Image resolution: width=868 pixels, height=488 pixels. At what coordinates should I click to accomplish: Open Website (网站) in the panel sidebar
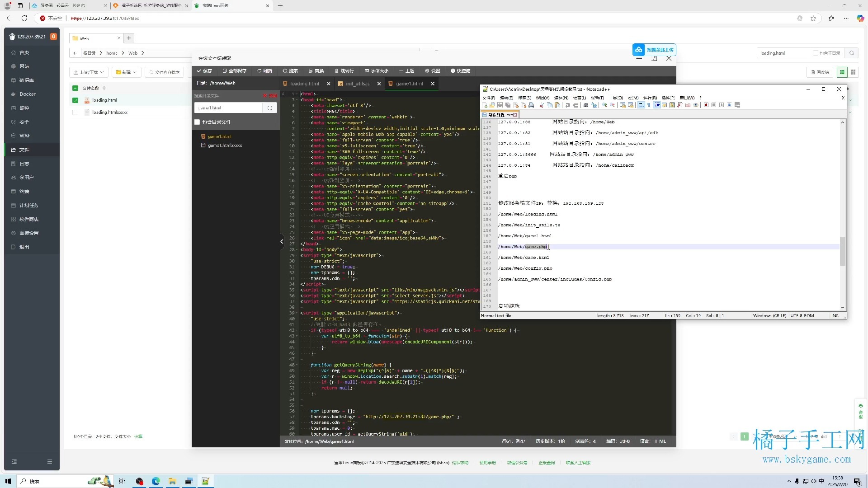pyautogui.click(x=32, y=66)
